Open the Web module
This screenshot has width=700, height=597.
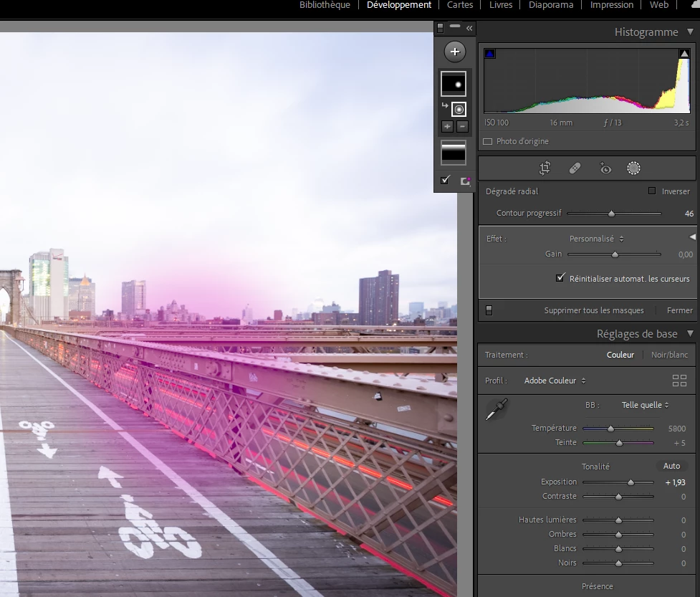tap(659, 5)
